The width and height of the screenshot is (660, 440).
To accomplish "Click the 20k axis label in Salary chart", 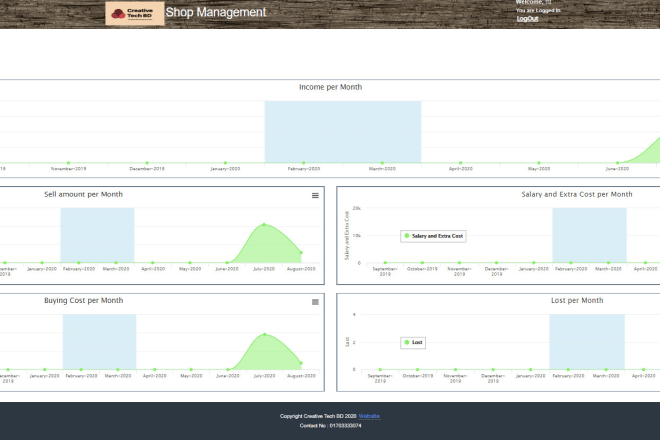I will (357, 208).
